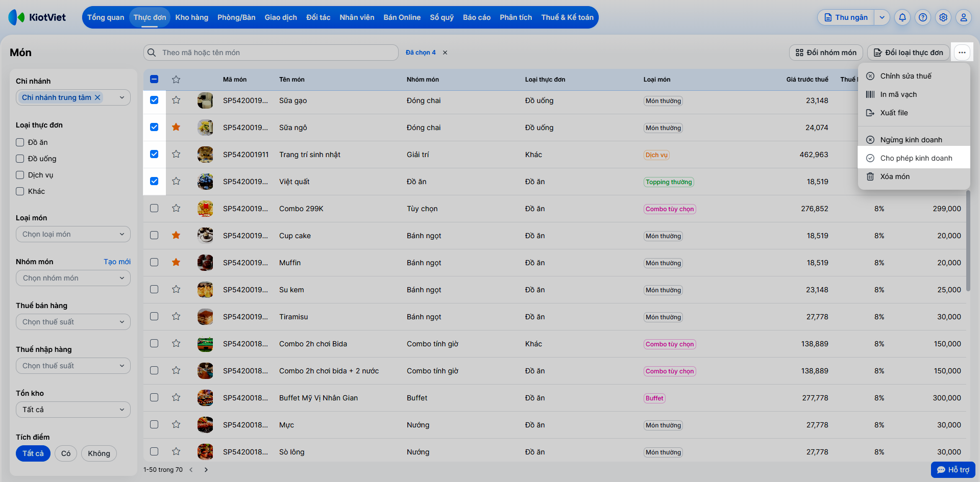Open Tiramisu thumbnail image

coord(205,317)
